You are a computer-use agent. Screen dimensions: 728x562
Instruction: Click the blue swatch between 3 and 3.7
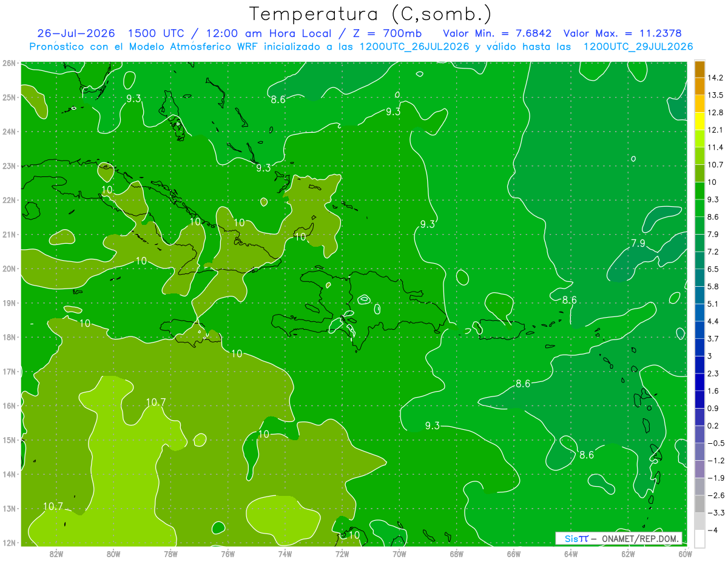point(699,347)
